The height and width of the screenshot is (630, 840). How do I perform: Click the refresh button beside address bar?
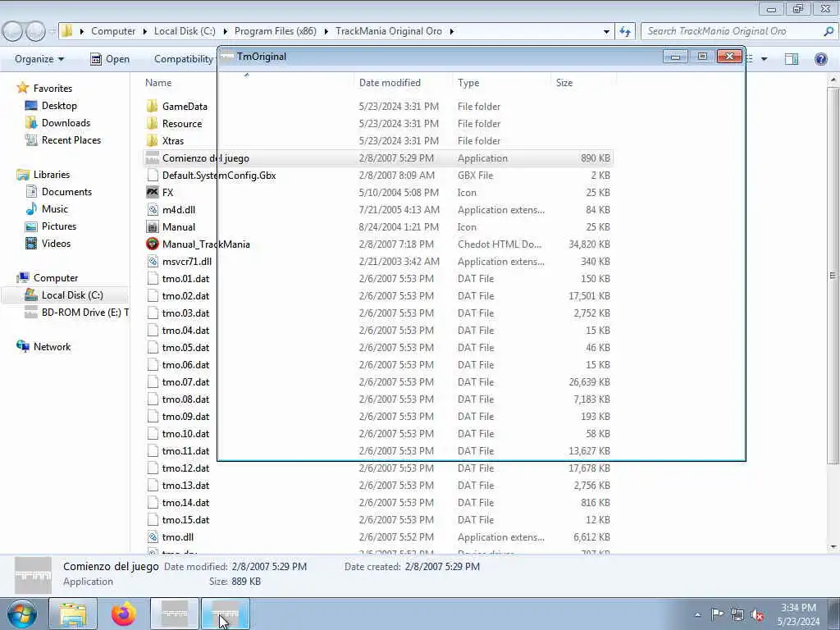pos(624,31)
